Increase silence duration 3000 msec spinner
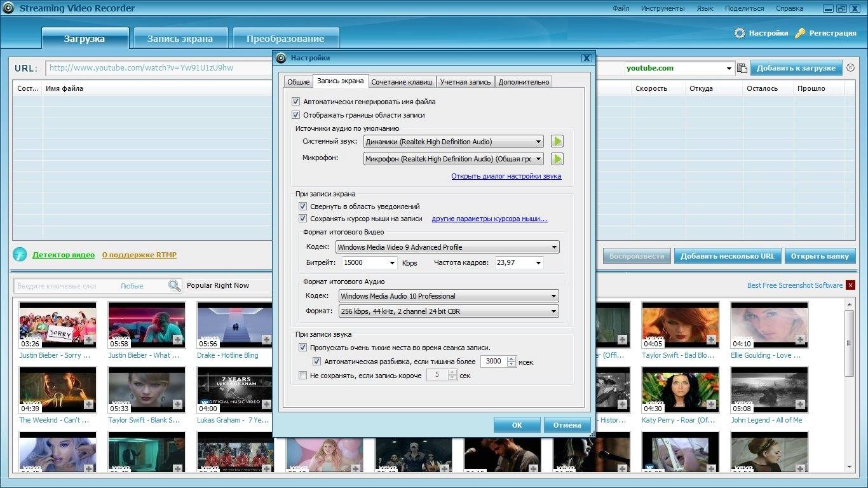This screenshot has height=488, width=868. coord(512,358)
